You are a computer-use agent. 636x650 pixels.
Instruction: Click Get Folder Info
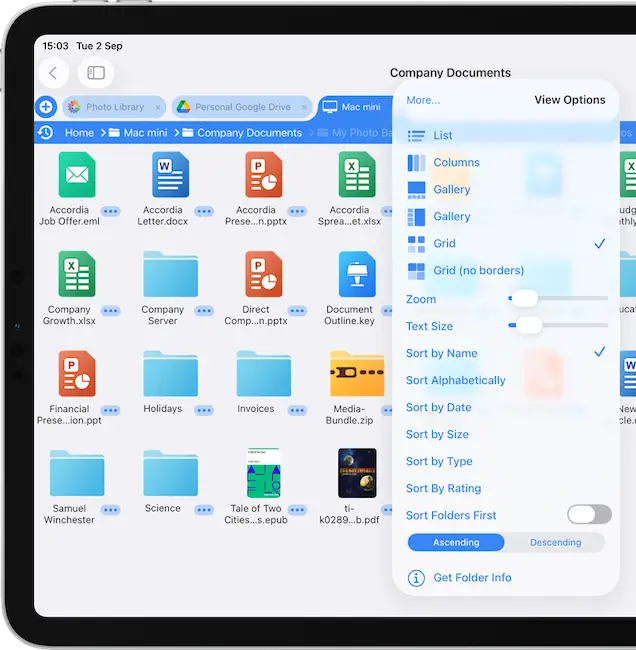coord(472,578)
